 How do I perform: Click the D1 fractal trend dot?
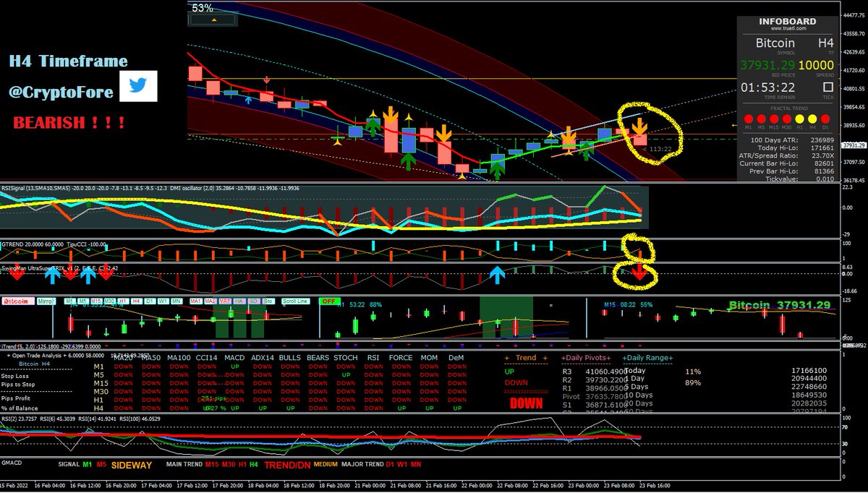click(x=825, y=119)
